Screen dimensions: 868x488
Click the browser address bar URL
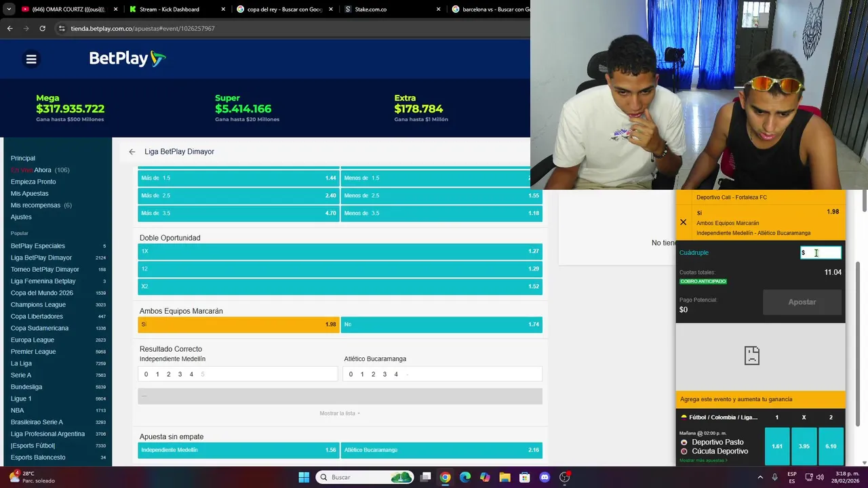142,28
